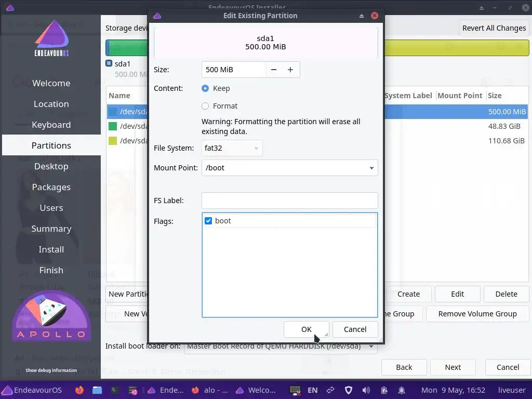This screenshot has width=532, height=399.
Task: Switch to Ende... installer taskbar window
Action: pyautogui.click(x=165, y=390)
